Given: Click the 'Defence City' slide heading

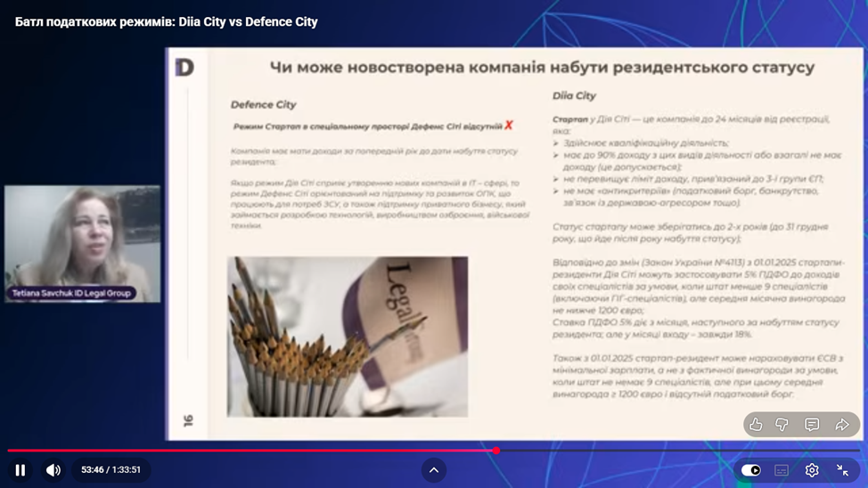Looking at the screenshot, I should [x=263, y=105].
